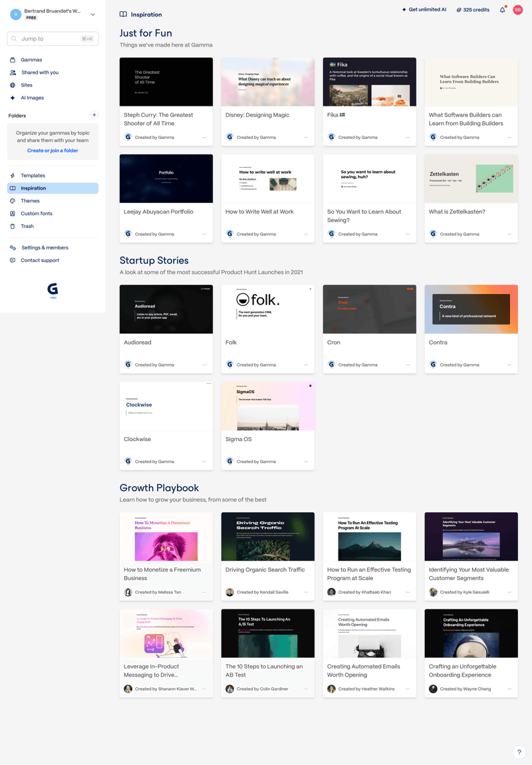
Task: Open the help question mark button
Action: 519,752
